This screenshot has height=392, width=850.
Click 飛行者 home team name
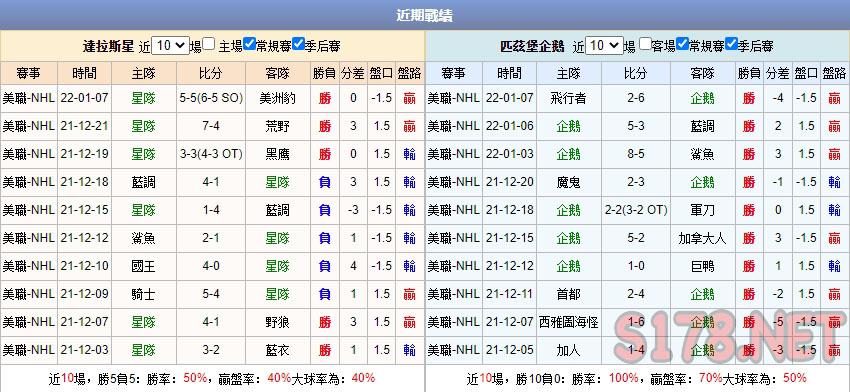(568, 98)
